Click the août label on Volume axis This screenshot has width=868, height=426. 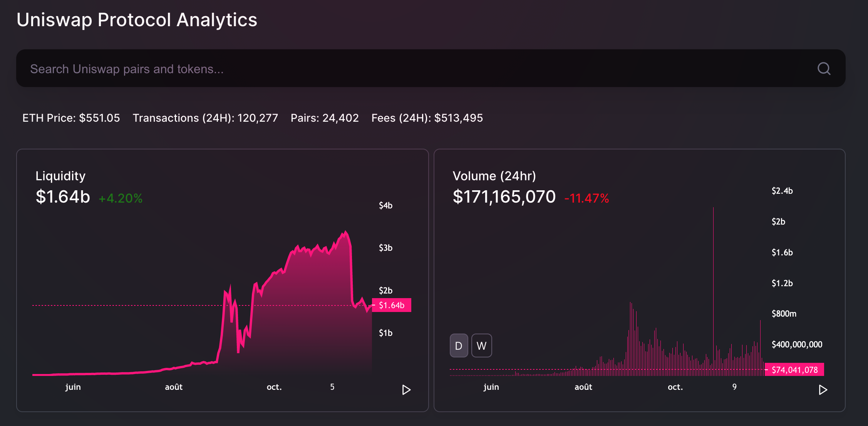pyautogui.click(x=583, y=387)
